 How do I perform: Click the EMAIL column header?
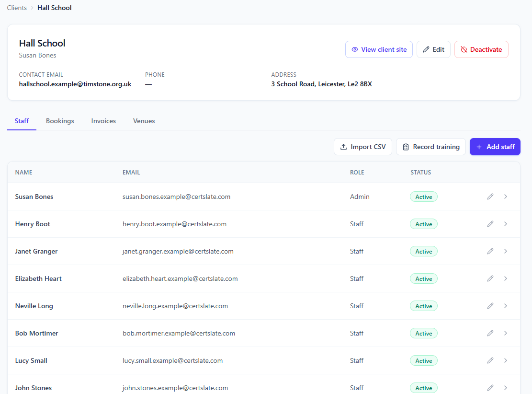pyautogui.click(x=131, y=173)
